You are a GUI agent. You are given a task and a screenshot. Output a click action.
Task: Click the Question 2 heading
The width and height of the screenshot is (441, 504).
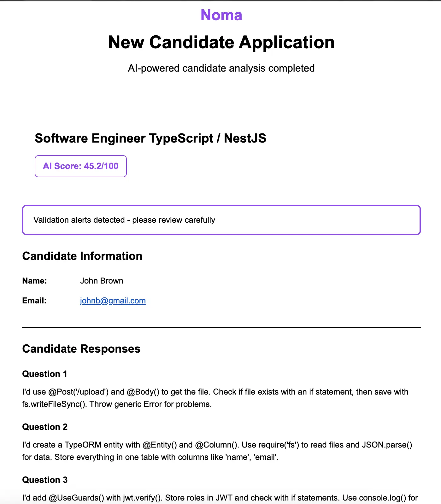pyautogui.click(x=45, y=427)
